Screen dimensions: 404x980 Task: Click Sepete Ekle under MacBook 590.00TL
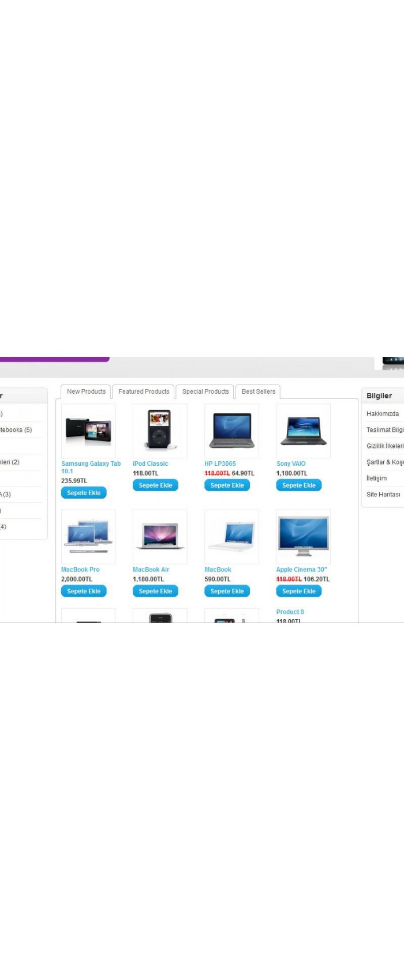click(x=227, y=591)
